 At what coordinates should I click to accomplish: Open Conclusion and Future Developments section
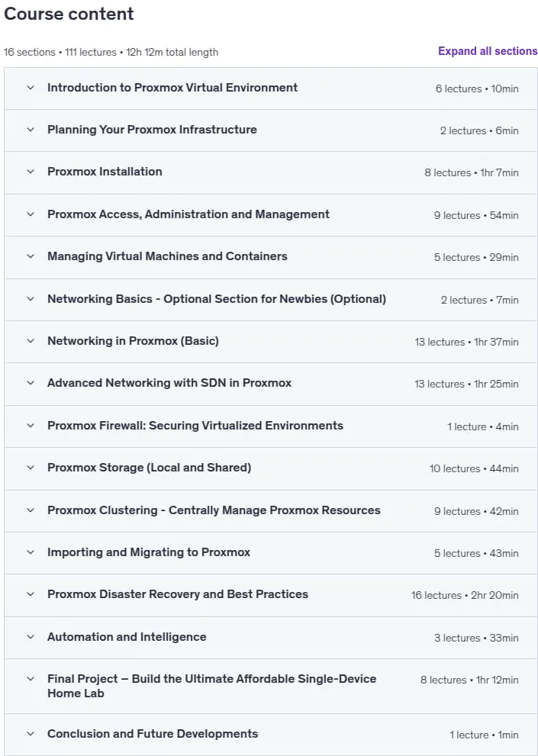click(x=153, y=734)
